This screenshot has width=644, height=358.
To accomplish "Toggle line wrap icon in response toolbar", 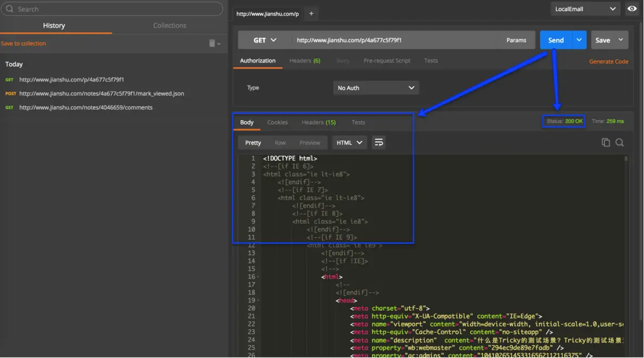I will click(x=378, y=143).
